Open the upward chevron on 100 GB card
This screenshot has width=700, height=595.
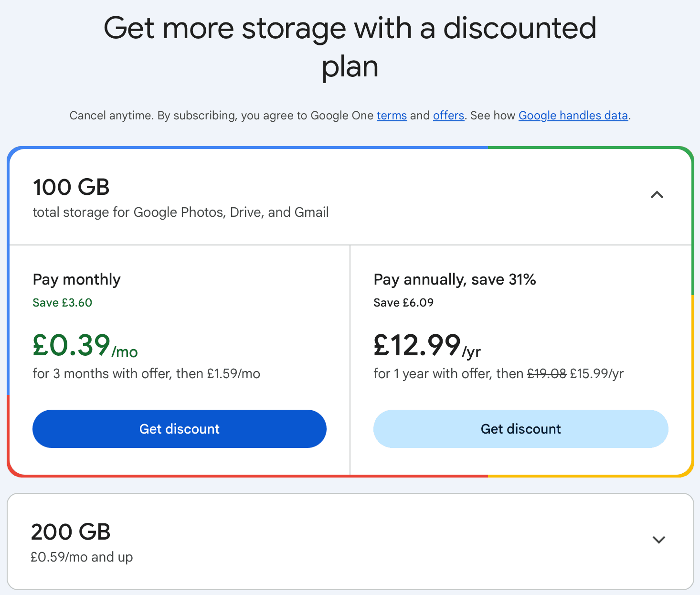(657, 195)
